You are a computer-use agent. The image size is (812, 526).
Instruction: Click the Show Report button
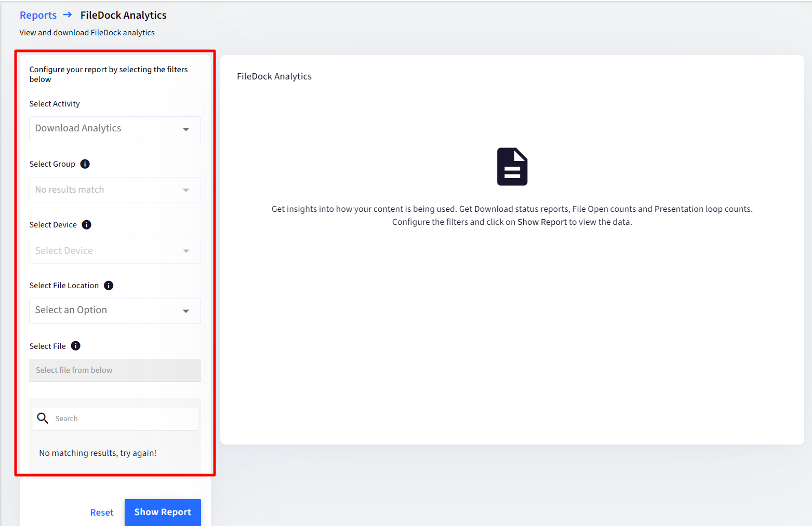point(163,512)
